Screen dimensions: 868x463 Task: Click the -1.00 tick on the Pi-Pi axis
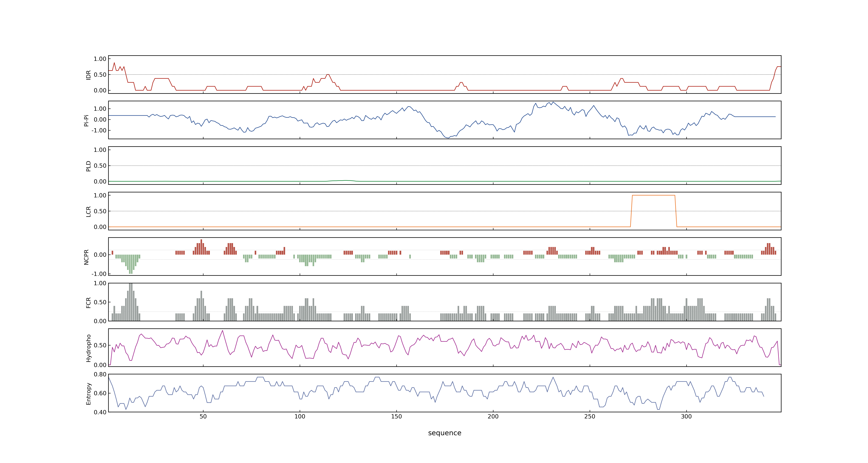coord(99,130)
